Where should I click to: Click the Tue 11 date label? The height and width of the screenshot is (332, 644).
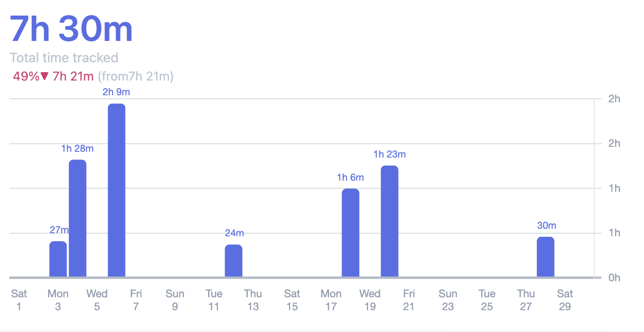point(214,300)
